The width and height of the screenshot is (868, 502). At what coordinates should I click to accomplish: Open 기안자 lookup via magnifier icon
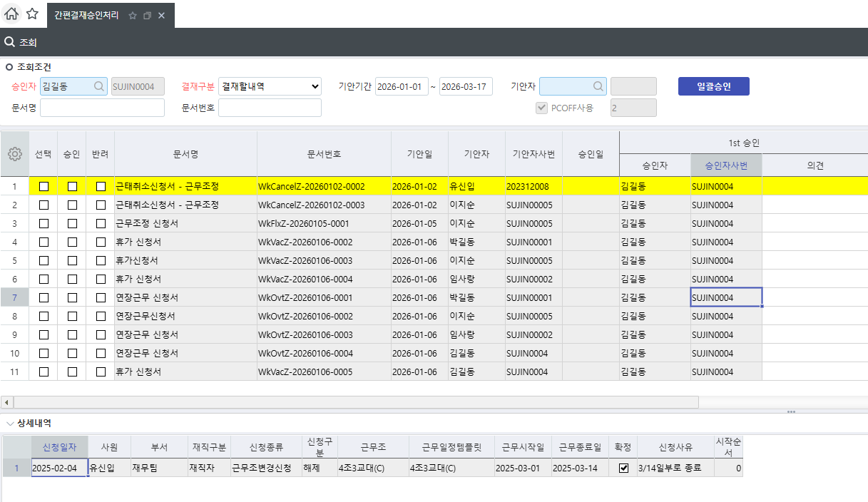point(598,86)
